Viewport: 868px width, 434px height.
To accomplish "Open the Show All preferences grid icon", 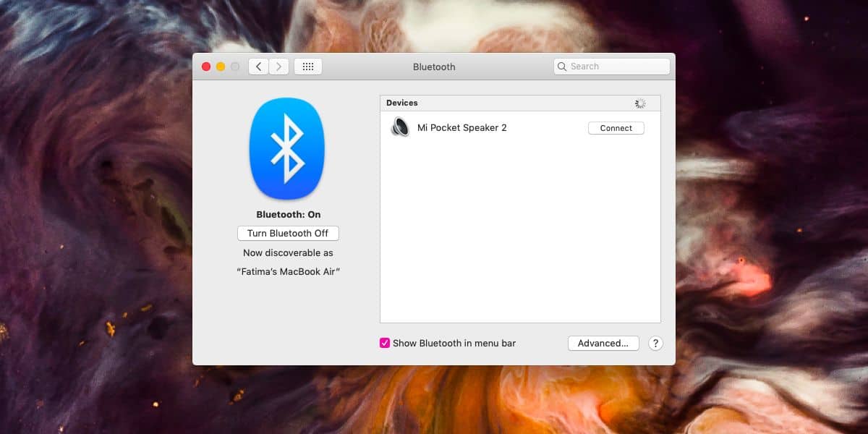I will 308,66.
